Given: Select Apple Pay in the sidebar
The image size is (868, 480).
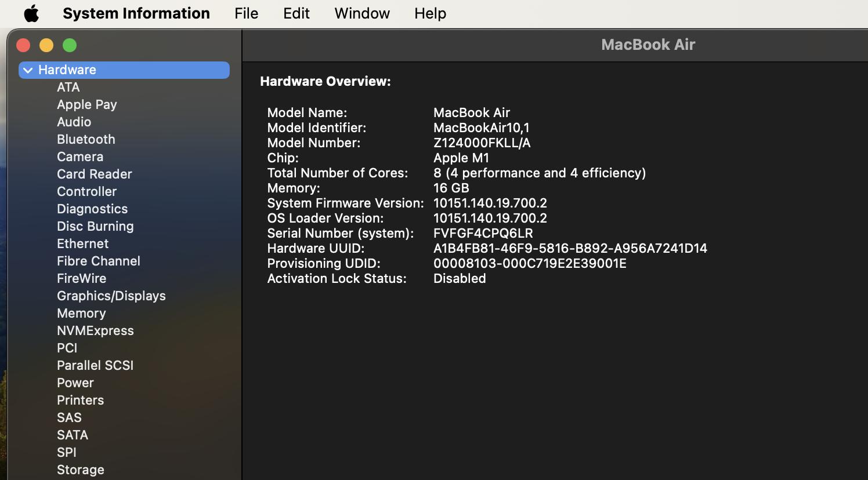Looking at the screenshot, I should (87, 104).
